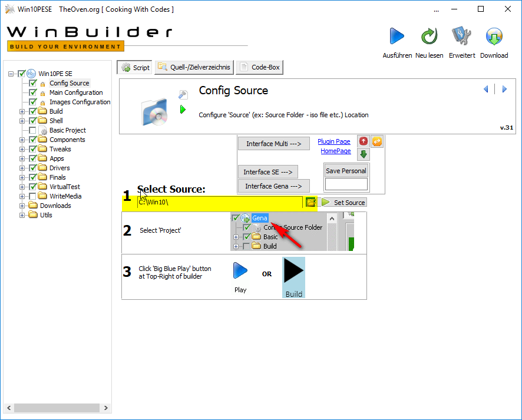Image resolution: width=522 pixels, height=420 pixels.
Task: Click the wrench edit icon near Config Source
Action: (x=183, y=95)
